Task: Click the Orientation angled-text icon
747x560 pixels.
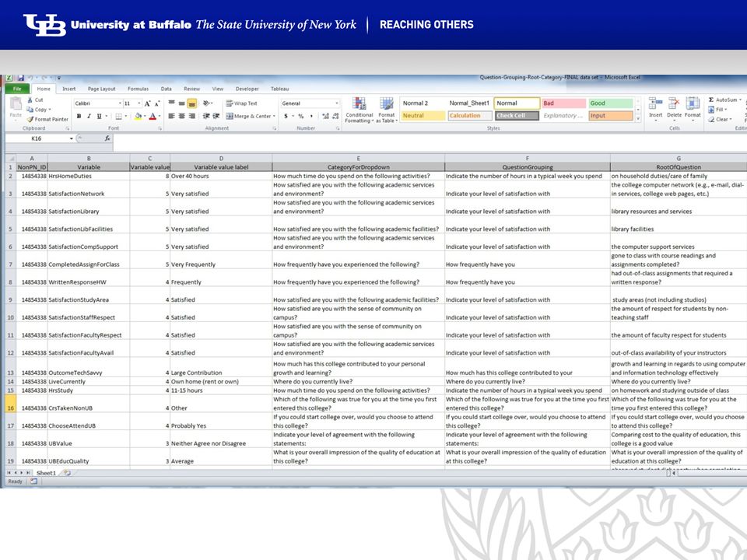Action: 207,103
